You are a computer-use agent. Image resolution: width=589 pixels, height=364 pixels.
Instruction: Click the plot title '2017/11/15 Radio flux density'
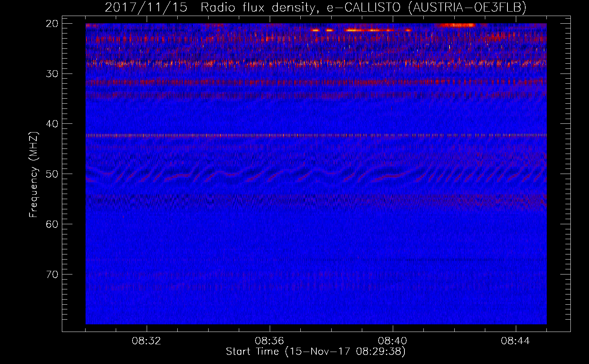point(210,7)
